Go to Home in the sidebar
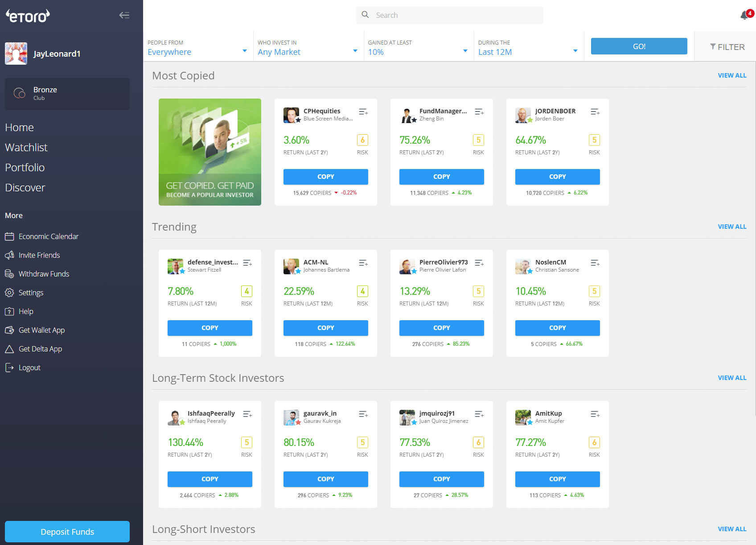 pos(19,128)
